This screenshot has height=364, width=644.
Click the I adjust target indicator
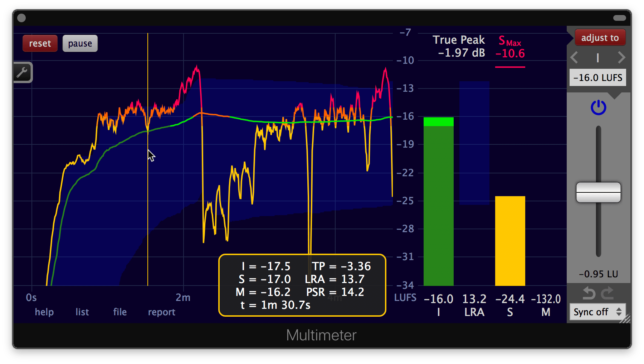click(598, 58)
